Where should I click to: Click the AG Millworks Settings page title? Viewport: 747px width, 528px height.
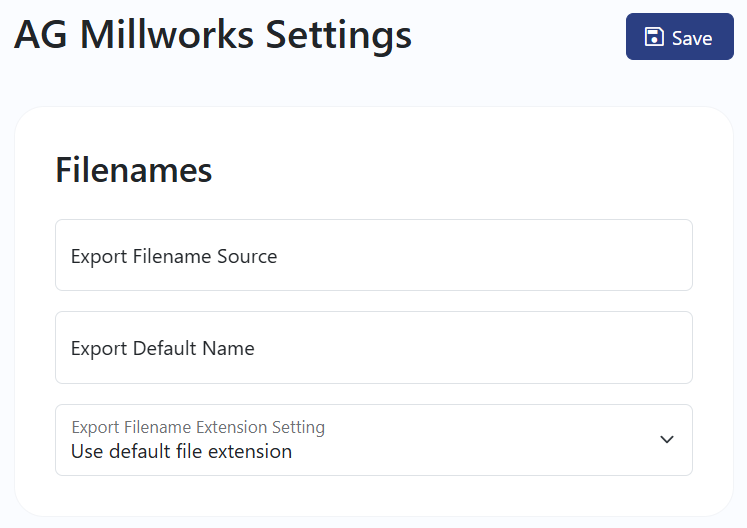click(212, 36)
